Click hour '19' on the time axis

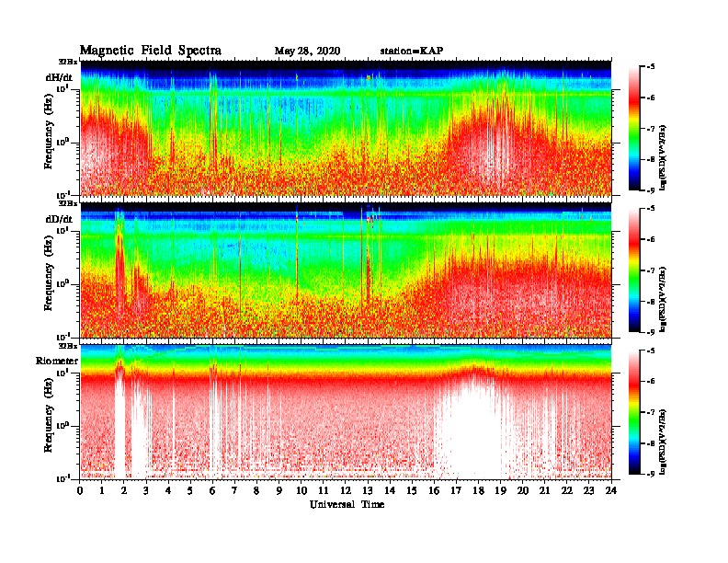tap(500, 490)
